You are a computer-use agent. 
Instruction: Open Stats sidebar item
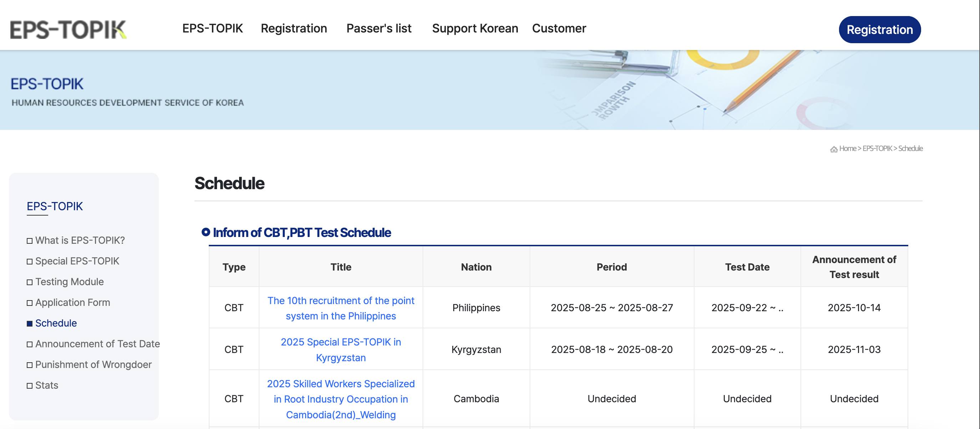click(46, 385)
